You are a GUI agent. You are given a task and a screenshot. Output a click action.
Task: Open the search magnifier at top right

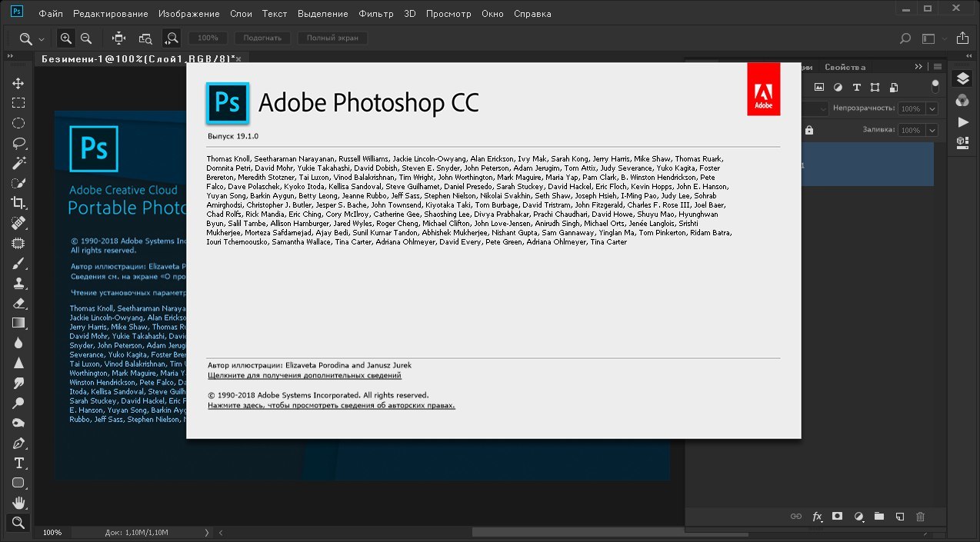[905, 38]
